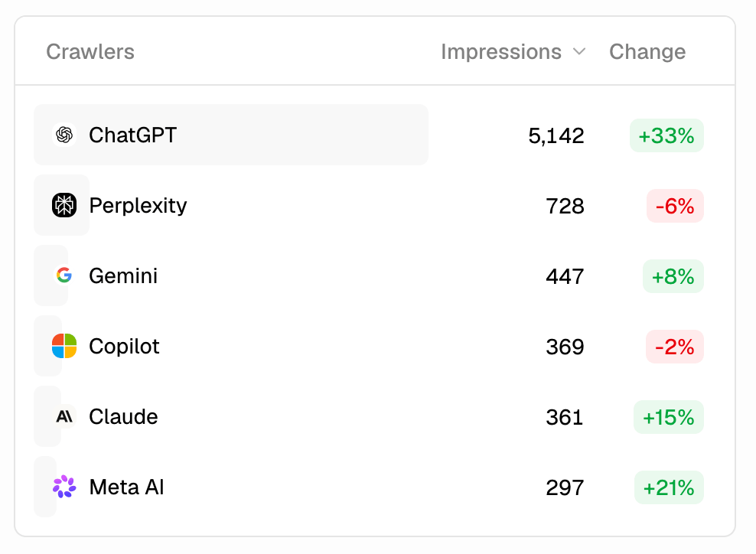The height and width of the screenshot is (554, 756).
Task: Click the +15% Claude change badge
Action: click(x=668, y=417)
